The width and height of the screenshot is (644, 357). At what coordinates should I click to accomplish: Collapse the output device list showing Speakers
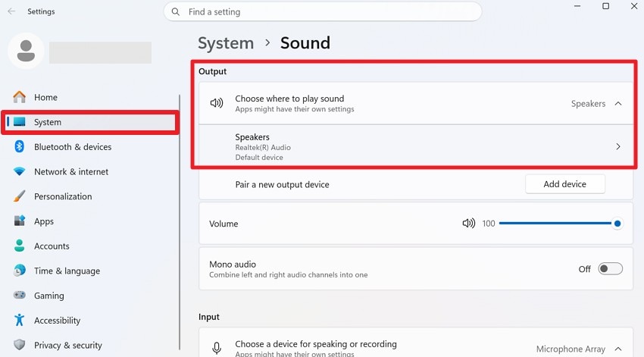[618, 104]
